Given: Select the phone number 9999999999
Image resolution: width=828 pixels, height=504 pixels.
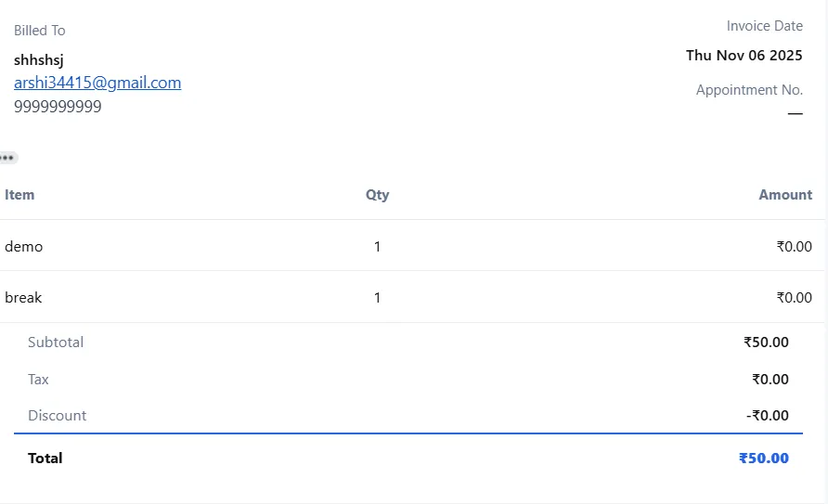Looking at the screenshot, I should (x=58, y=107).
